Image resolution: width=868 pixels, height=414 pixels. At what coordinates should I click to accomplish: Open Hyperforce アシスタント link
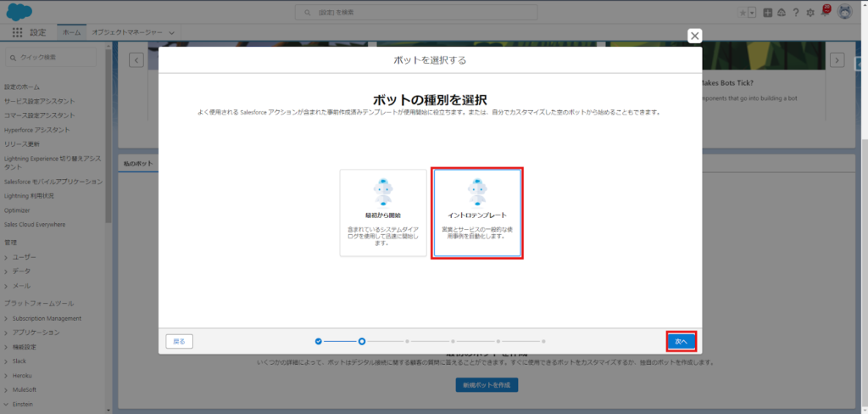[37, 130]
